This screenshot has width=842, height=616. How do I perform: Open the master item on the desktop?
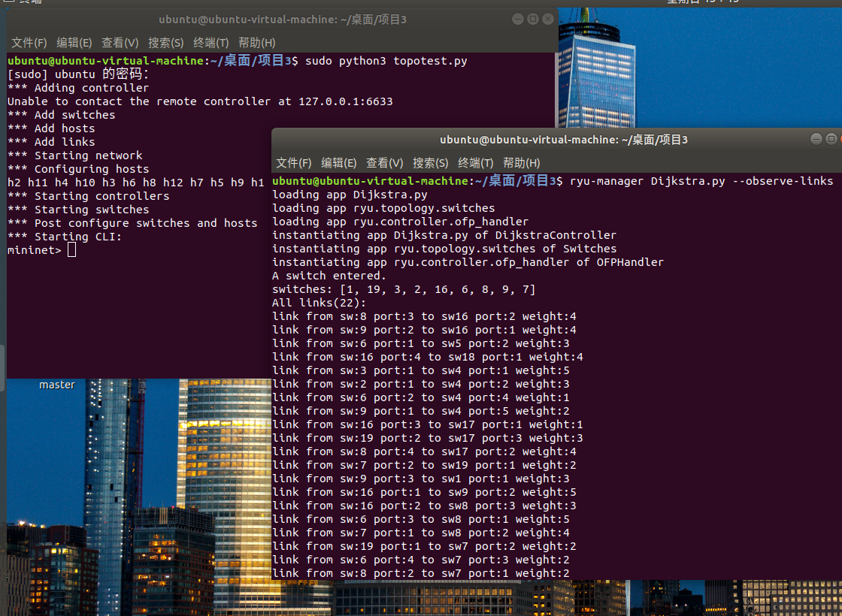tap(57, 384)
